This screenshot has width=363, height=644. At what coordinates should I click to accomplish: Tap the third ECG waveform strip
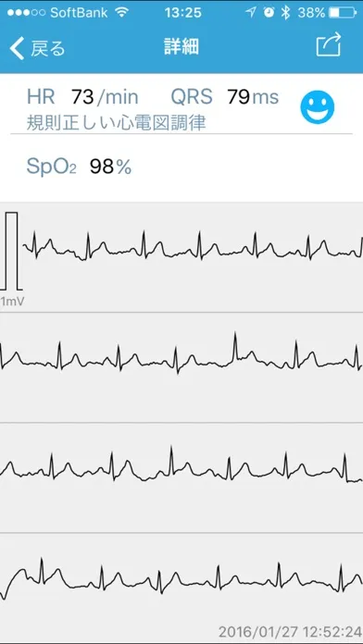tap(181, 477)
